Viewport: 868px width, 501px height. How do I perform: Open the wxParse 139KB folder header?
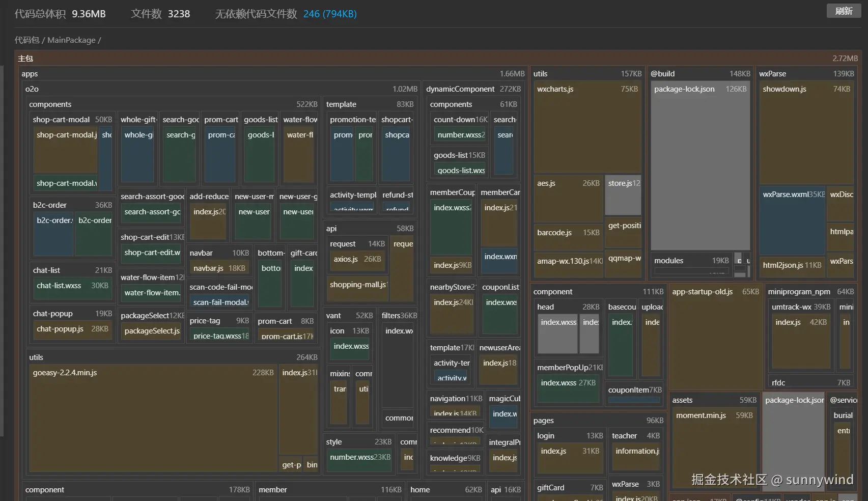772,74
